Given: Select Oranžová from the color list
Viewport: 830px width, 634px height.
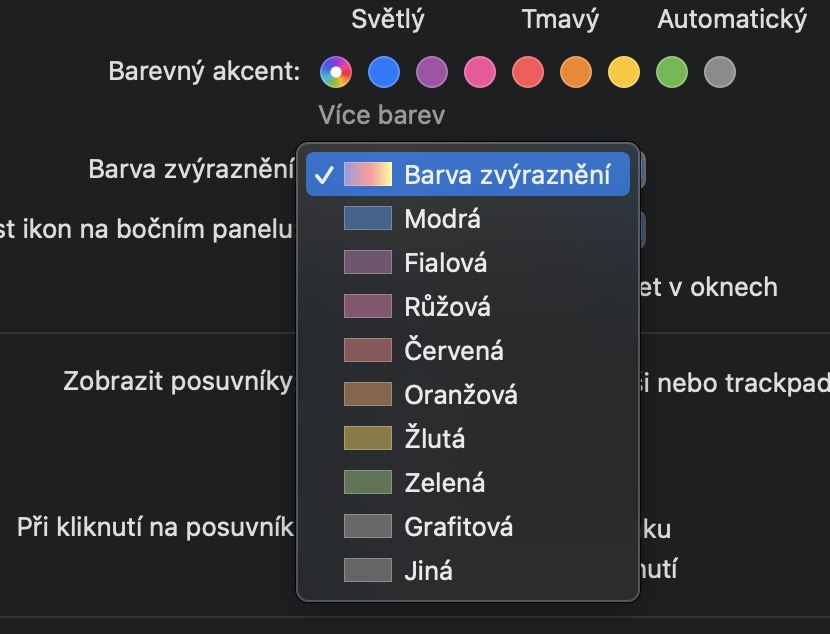Looking at the screenshot, I should tap(460, 395).
